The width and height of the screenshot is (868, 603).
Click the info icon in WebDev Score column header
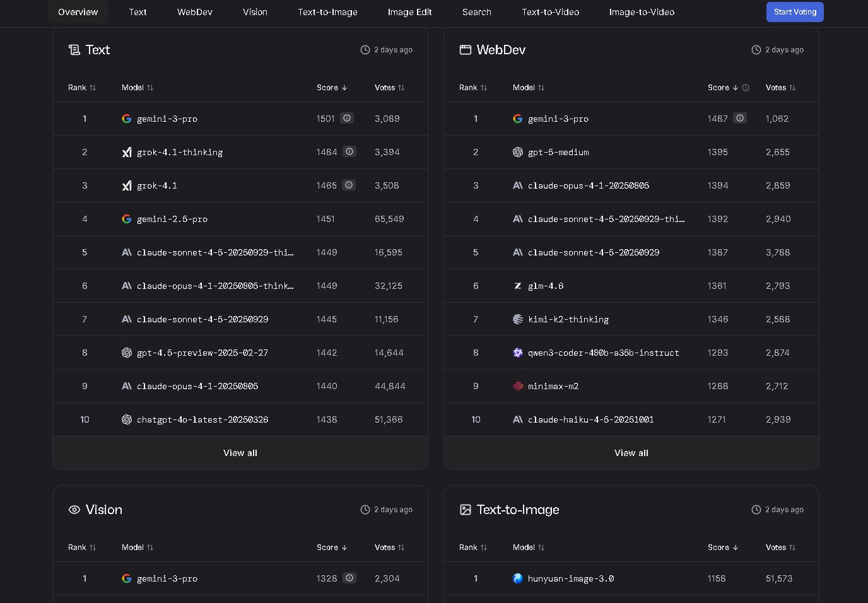(x=746, y=88)
